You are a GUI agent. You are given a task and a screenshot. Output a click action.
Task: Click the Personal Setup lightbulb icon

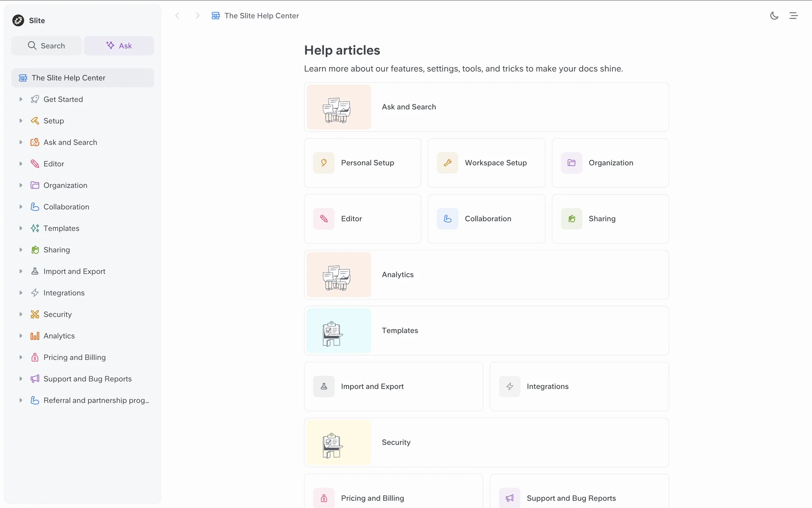click(324, 163)
